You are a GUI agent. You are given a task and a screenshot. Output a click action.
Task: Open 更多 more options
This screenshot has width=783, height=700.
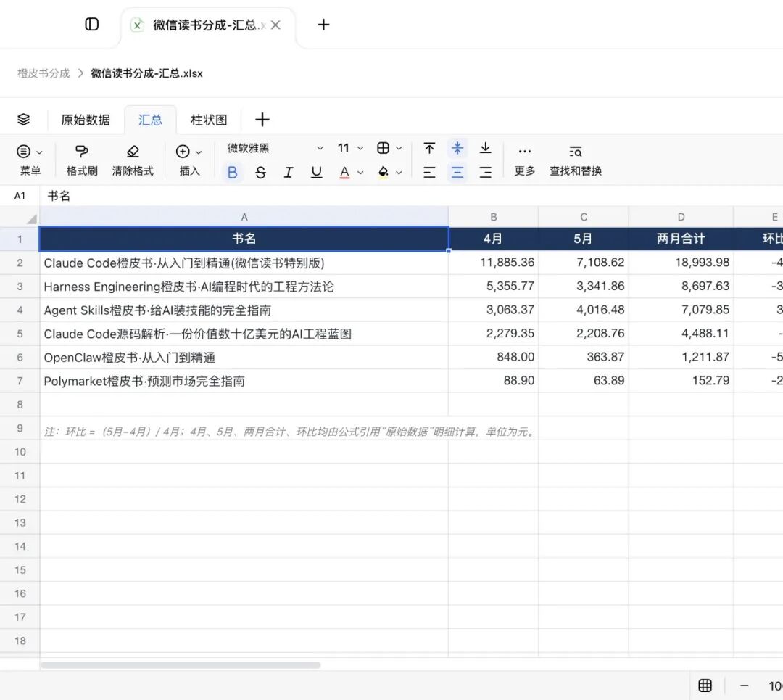click(524, 160)
